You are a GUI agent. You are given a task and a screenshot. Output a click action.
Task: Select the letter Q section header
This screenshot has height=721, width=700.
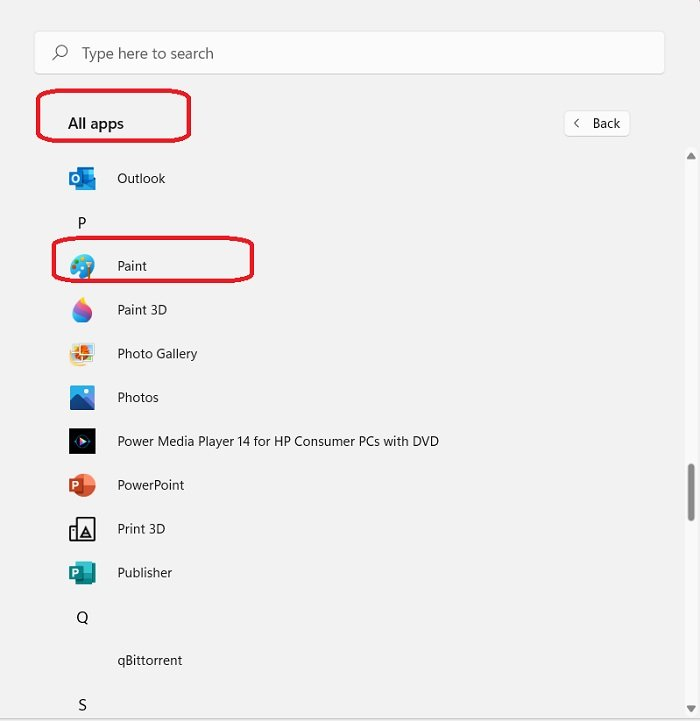pyautogui.click(x=82, y=618)
